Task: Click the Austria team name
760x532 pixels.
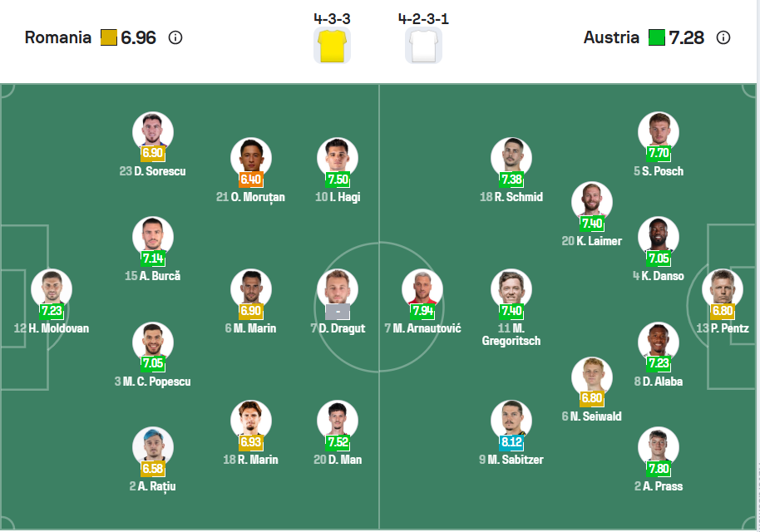Action: click(611, 37)
